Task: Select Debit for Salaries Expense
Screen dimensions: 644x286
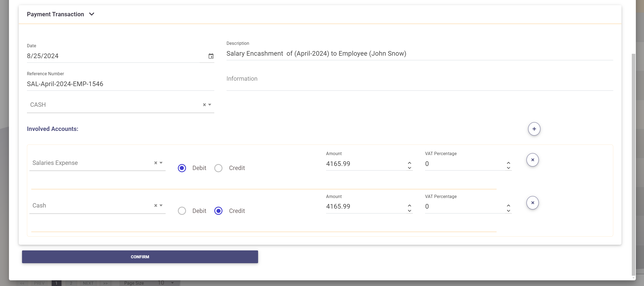Action: tap(182, 168)
